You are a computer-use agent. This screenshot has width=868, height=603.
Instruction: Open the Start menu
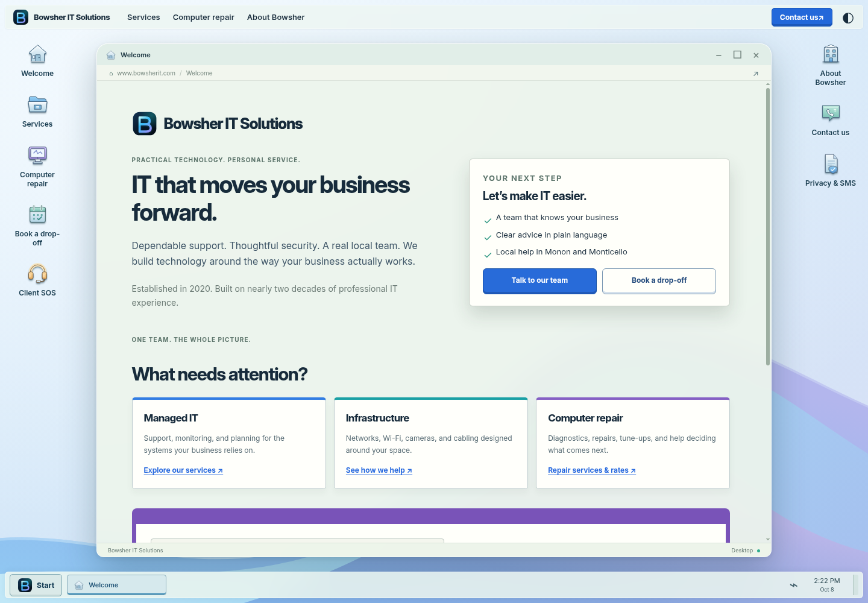tap(36, 585)
